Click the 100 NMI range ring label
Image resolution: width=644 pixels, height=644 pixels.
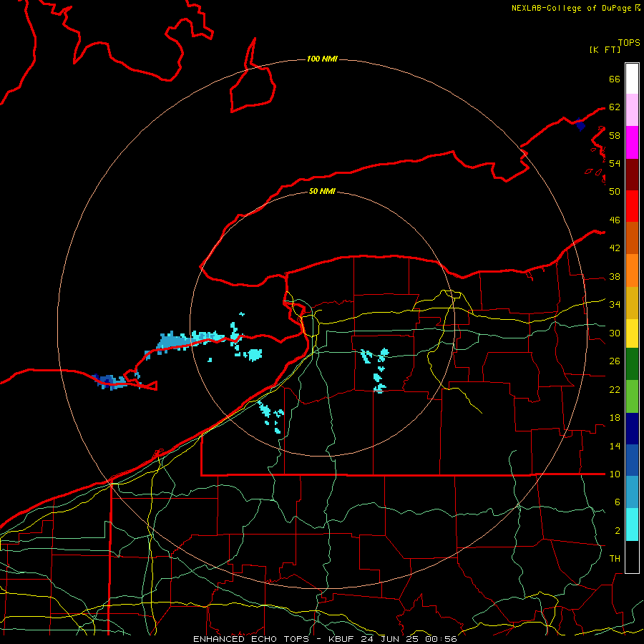pos(322,59)
